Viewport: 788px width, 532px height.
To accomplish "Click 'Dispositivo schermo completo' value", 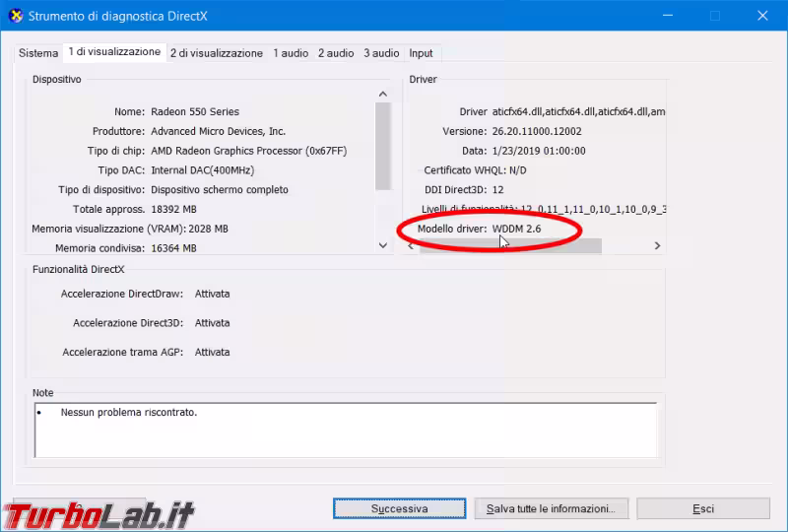I will (x=220, y=190).
